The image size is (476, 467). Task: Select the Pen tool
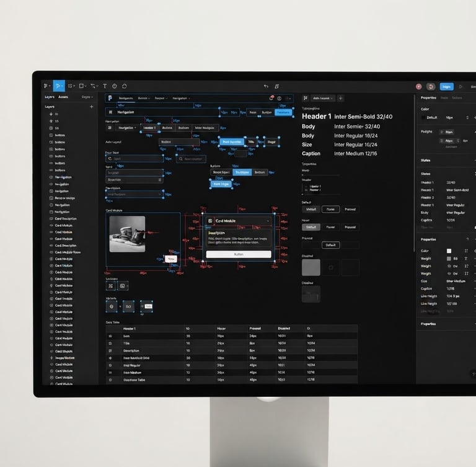93,86
